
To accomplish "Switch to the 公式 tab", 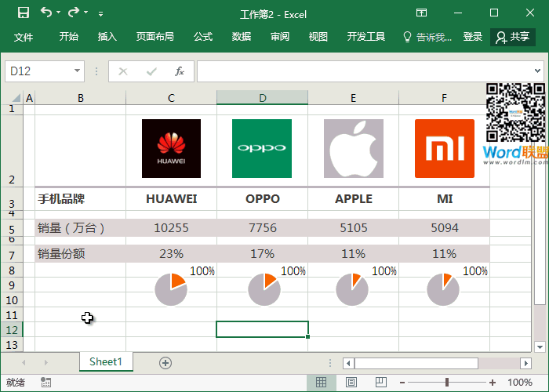I will click(203, 36).
